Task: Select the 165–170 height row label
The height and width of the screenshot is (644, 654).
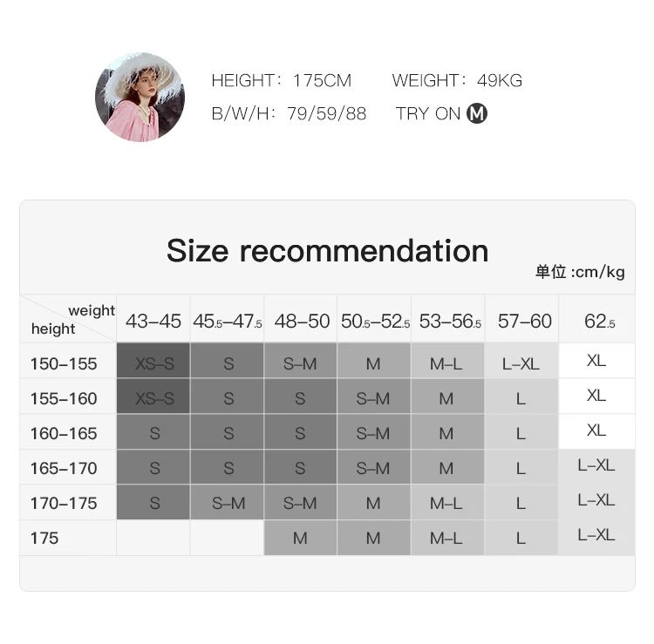Action: 64,468
